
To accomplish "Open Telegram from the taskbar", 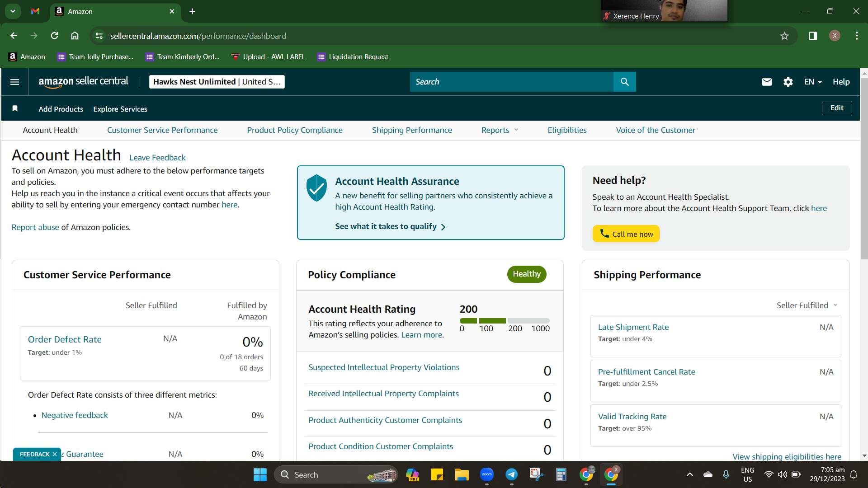I will pos(511,474).
